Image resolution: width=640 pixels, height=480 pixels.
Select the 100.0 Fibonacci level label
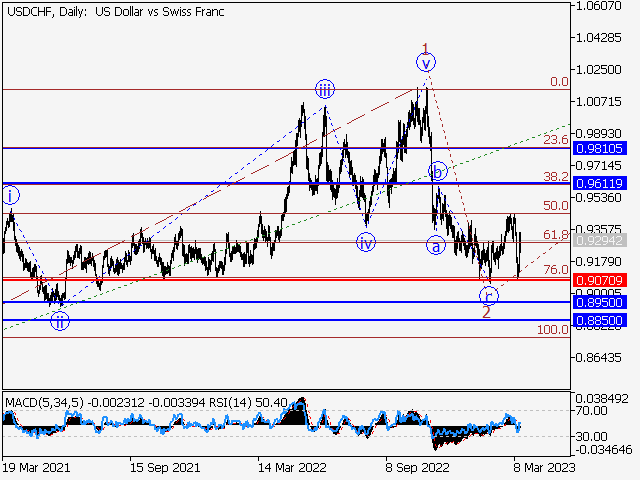[553, 329]
